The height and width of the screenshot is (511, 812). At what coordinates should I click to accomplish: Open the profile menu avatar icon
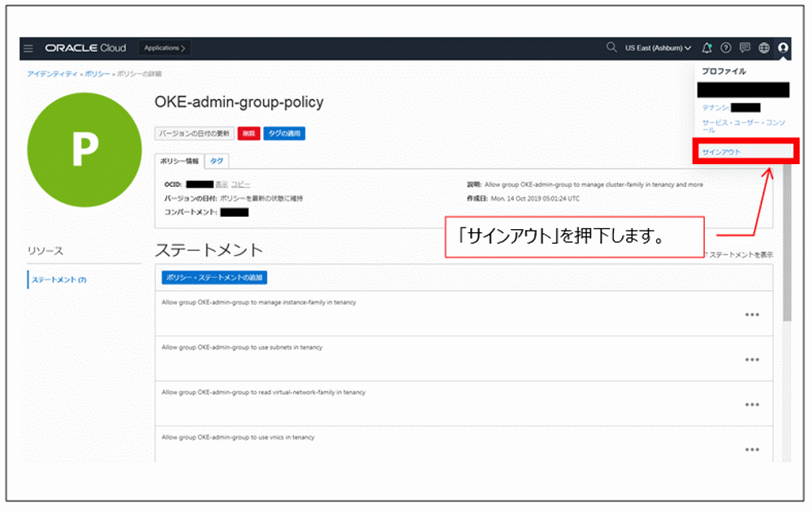[x=782, y=48]
